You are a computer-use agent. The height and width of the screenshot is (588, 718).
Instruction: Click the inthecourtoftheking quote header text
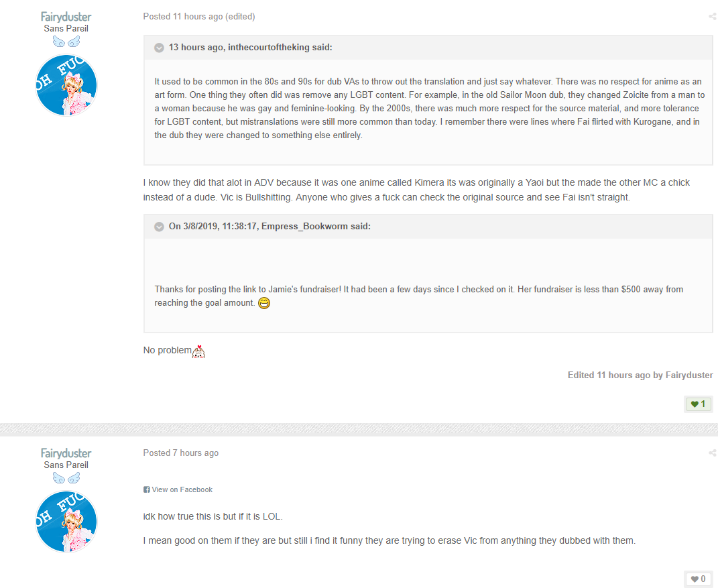[251, 47]
